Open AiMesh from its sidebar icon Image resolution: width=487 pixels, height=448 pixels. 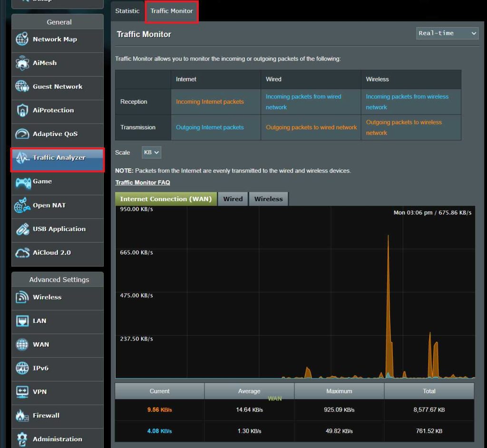(x=22, y=63)
